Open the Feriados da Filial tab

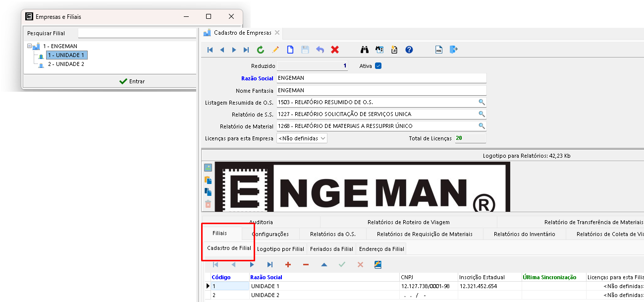(331, 249)
